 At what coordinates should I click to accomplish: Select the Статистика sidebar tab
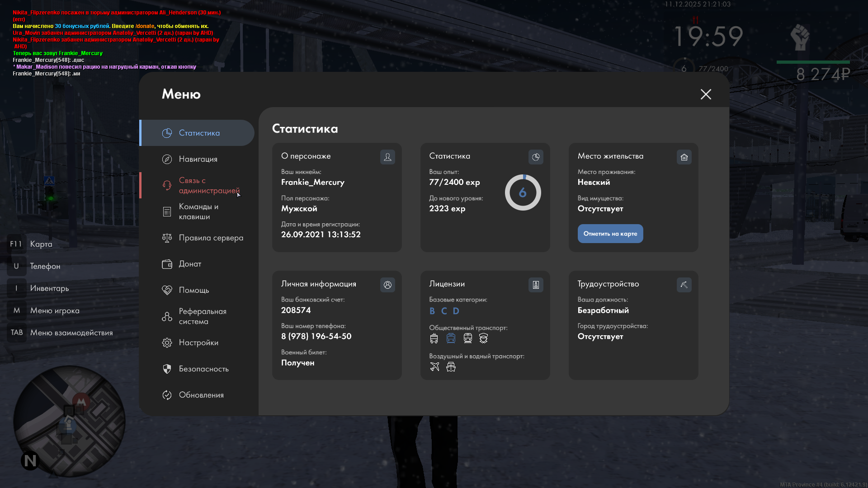tap(199, 133)
